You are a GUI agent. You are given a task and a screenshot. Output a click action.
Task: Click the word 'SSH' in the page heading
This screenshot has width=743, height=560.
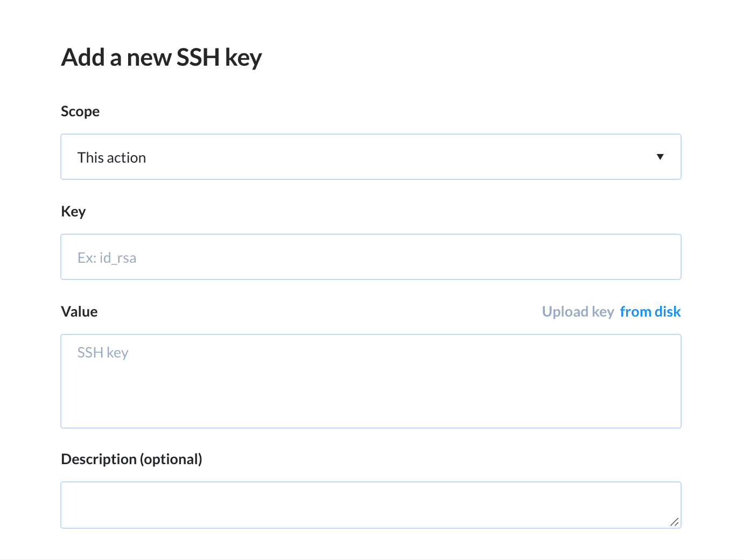[x=198, y=58]
